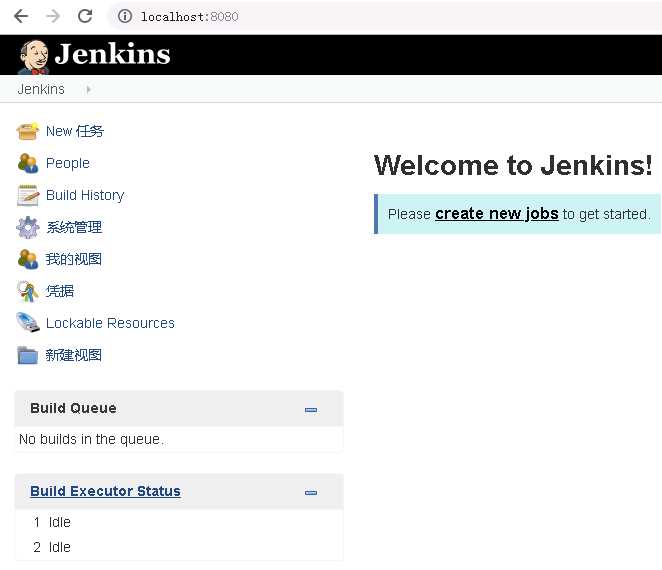This screenshot has height=570, width=662.
Task: Click executor 1 Idle row
Action: (x=179, y=523)
